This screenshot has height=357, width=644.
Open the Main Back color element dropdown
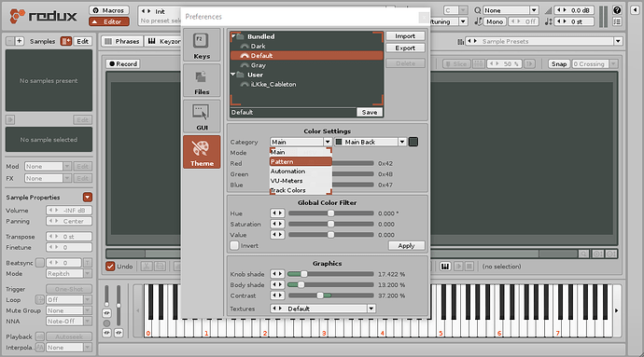click(402, 142)
